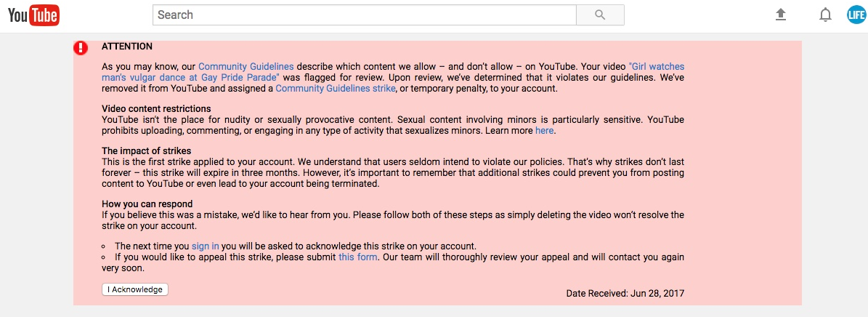Screen dimensions: 868x317
Task: Open the flagged "Girl watches man's vulgar dance" video link
Action: (x=393, y=72)
